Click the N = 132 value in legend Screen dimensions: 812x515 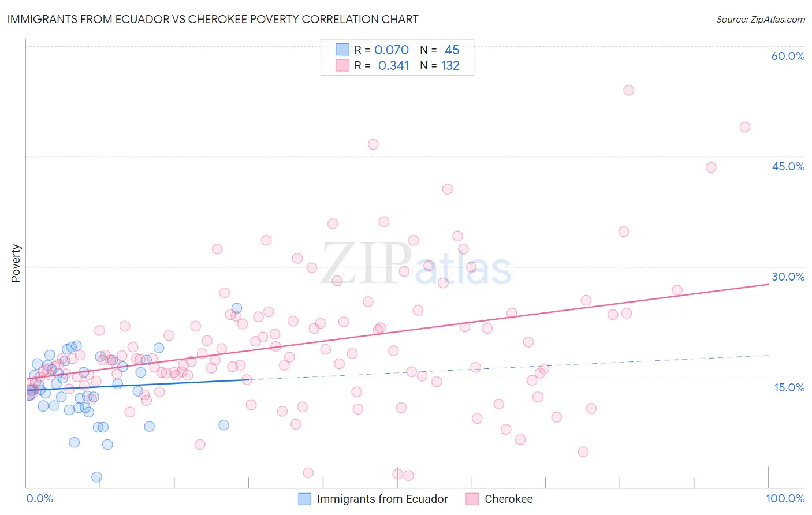440,65
